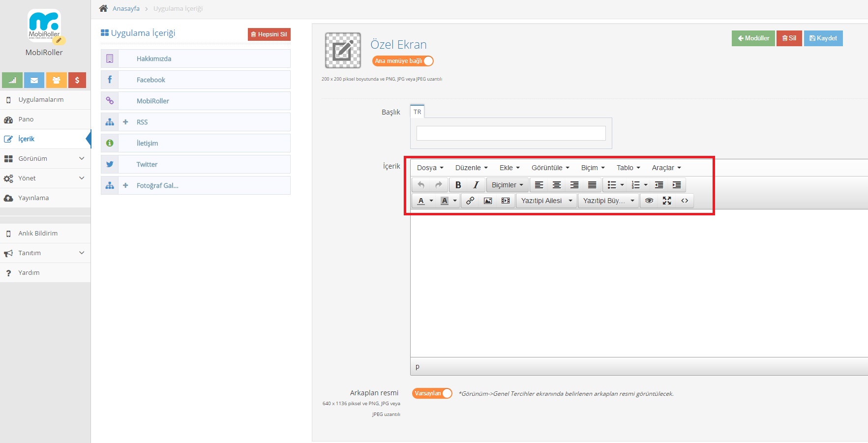Insert a video with the media icon
The image size is (868, 443).
[x=506, y=201]
